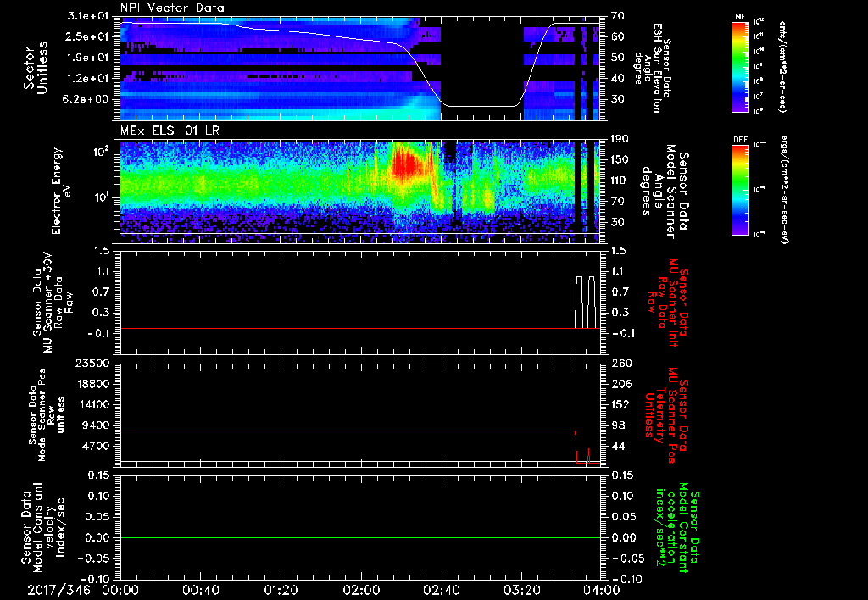Screen dimensions: 868x600
Task: Click the red high-flux region in electron spectrogram
Action: [407, 164]
